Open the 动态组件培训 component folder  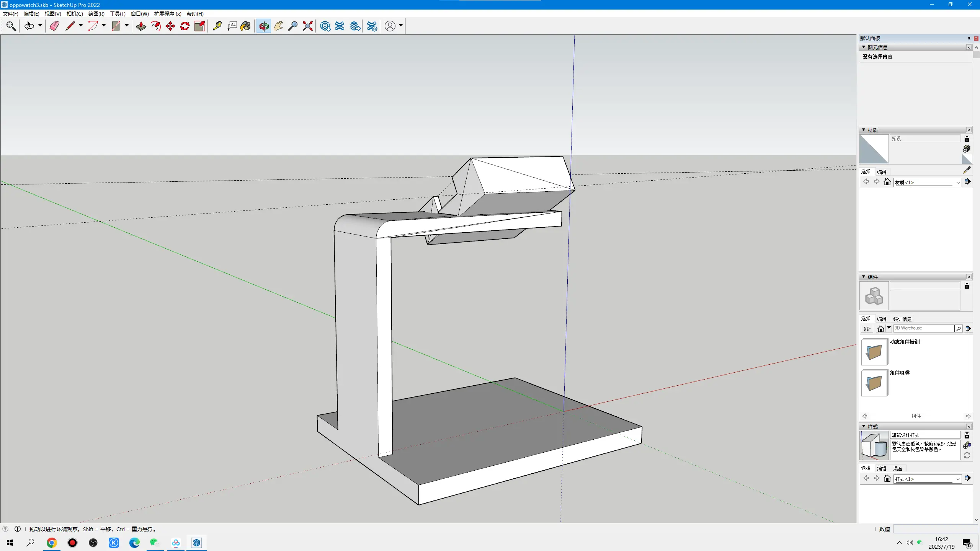[x=874, y=352]
